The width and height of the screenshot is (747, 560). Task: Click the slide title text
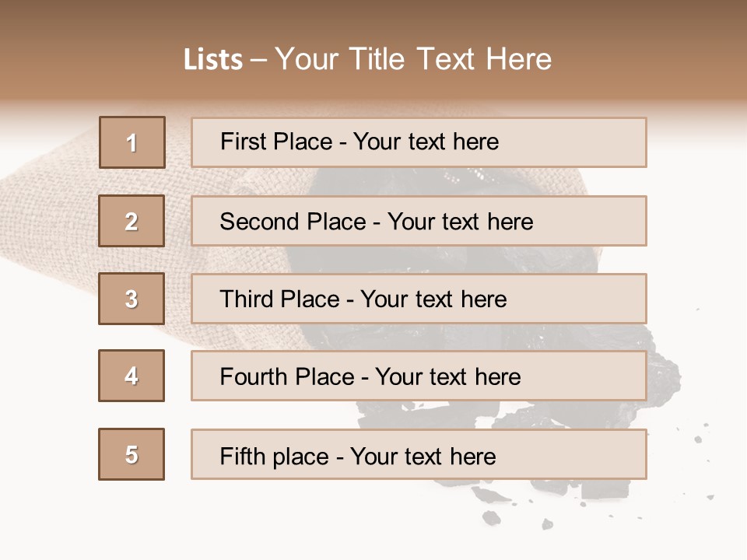[x=368, y=59]
